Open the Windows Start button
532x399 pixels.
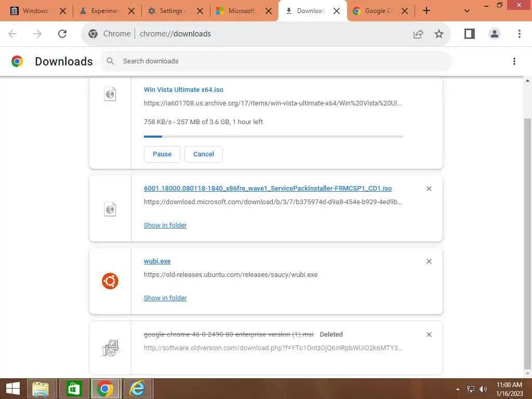click(13, 389)
